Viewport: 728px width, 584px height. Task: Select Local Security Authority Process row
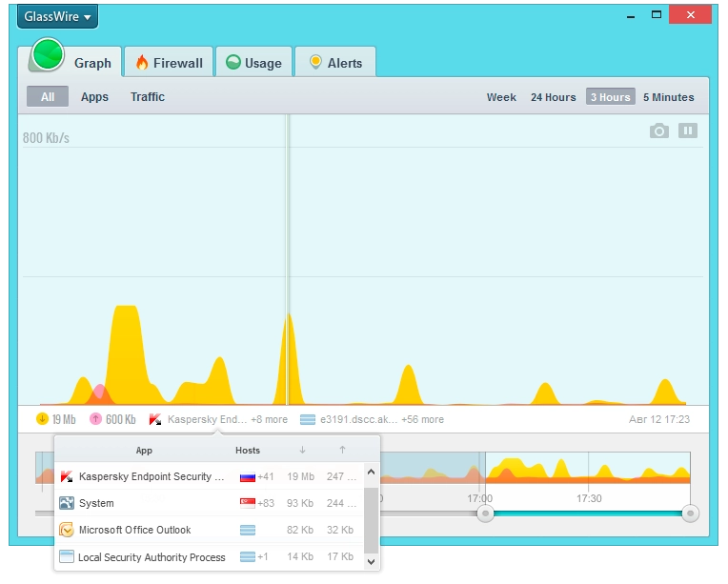210,556
